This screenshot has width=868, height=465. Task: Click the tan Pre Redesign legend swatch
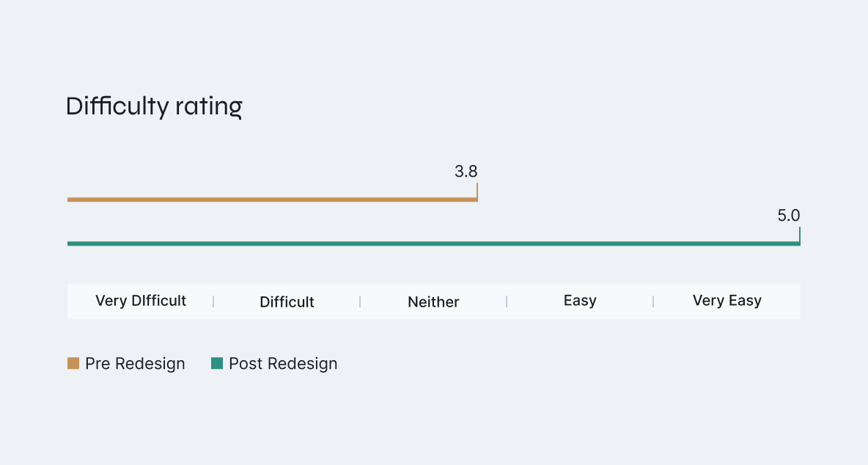click(x=73, y=363)
